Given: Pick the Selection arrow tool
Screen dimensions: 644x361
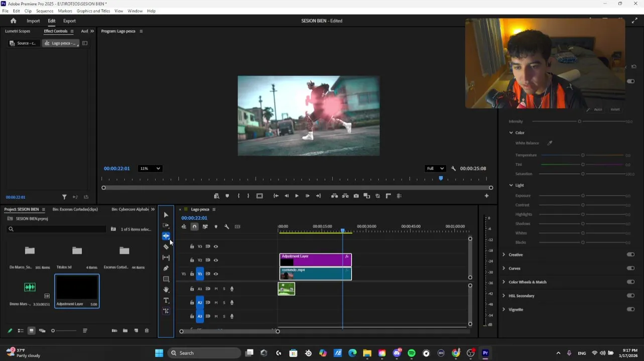Looking at the screenshot, I should tap(166, 215).
